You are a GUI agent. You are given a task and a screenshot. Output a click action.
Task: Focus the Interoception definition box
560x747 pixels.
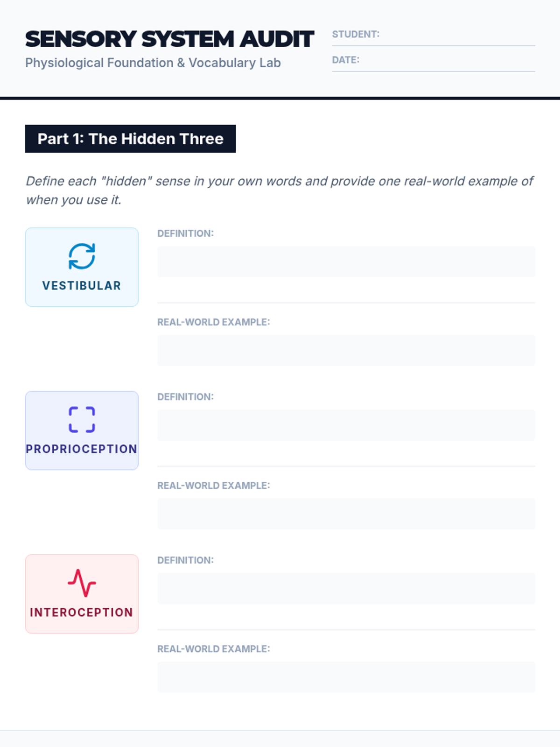(x=346, y=589)
